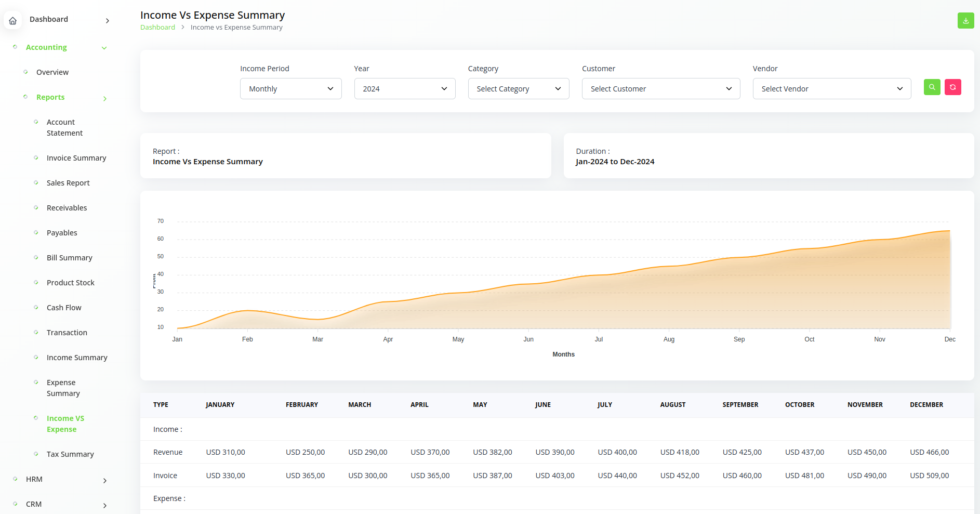
Task: Open the Select Category dropdown
Action: [x=518, y=89]
